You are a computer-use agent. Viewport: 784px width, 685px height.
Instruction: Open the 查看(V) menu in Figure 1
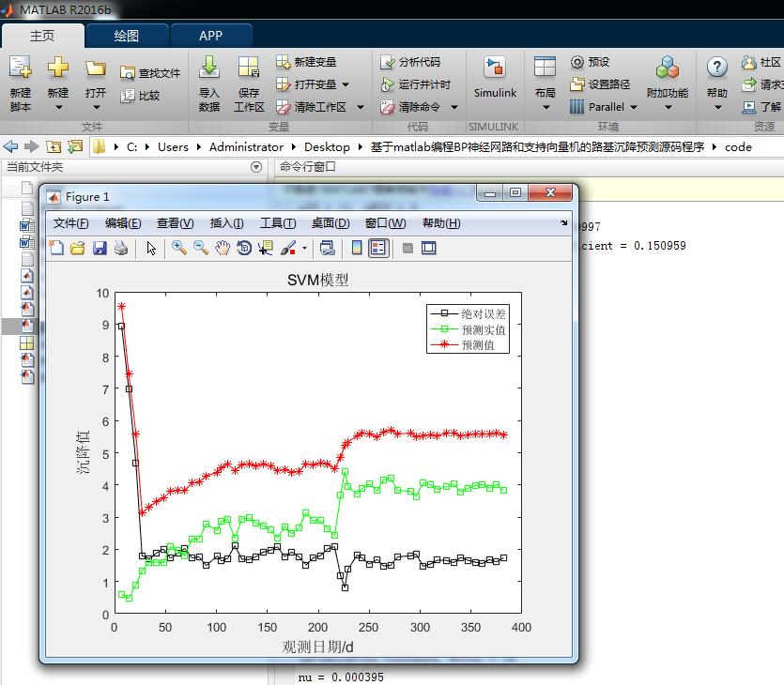tap(175, 223)
